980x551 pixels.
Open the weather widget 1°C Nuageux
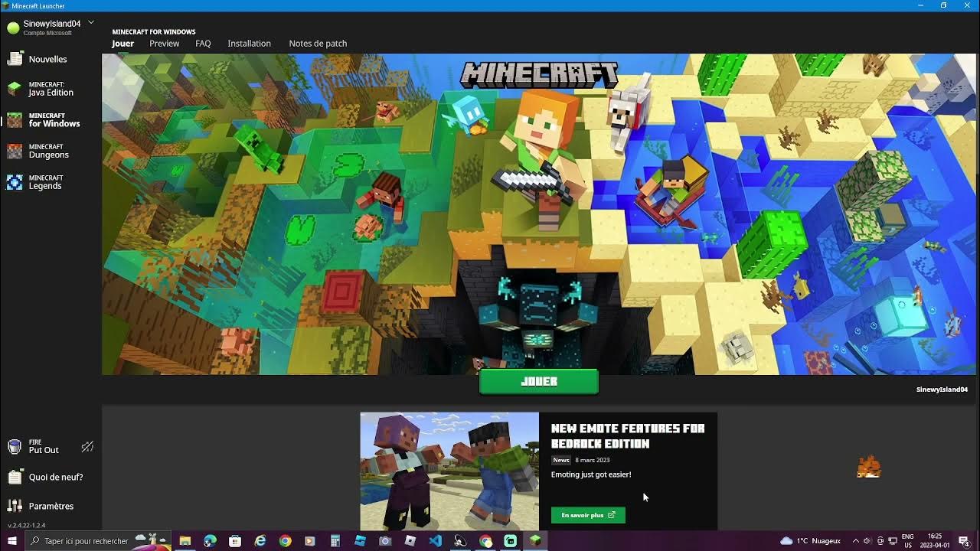811,541
